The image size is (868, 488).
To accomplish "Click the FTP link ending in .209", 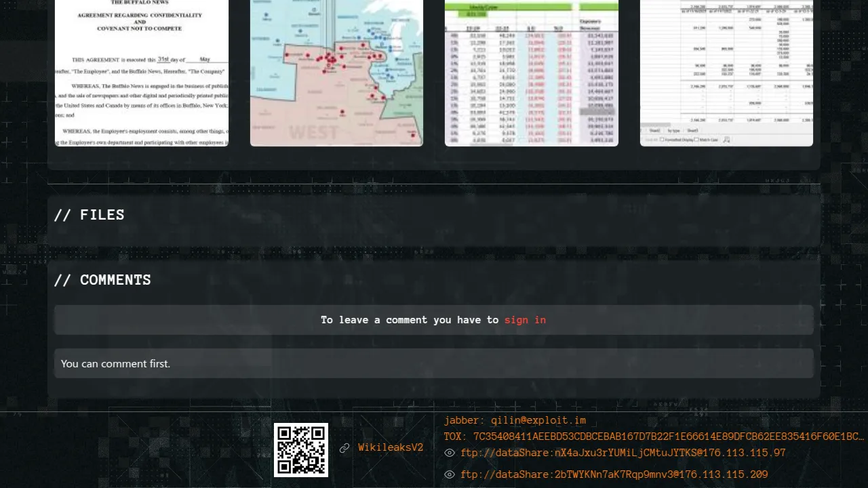I will tap(614, 475).
